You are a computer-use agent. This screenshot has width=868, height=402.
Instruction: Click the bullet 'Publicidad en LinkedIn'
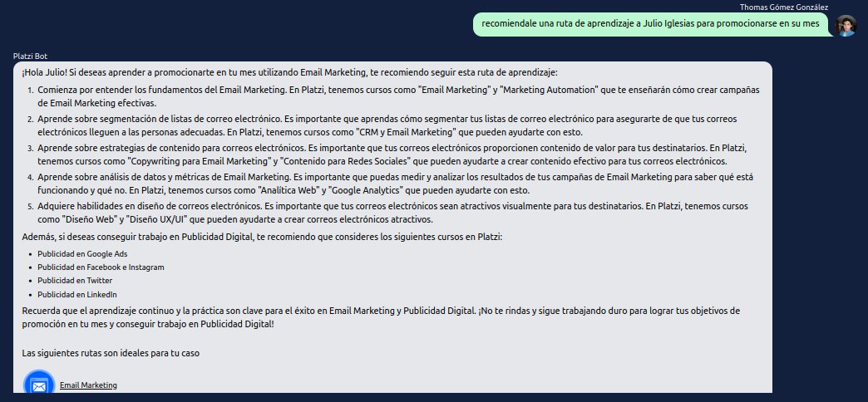click(77, 294)
